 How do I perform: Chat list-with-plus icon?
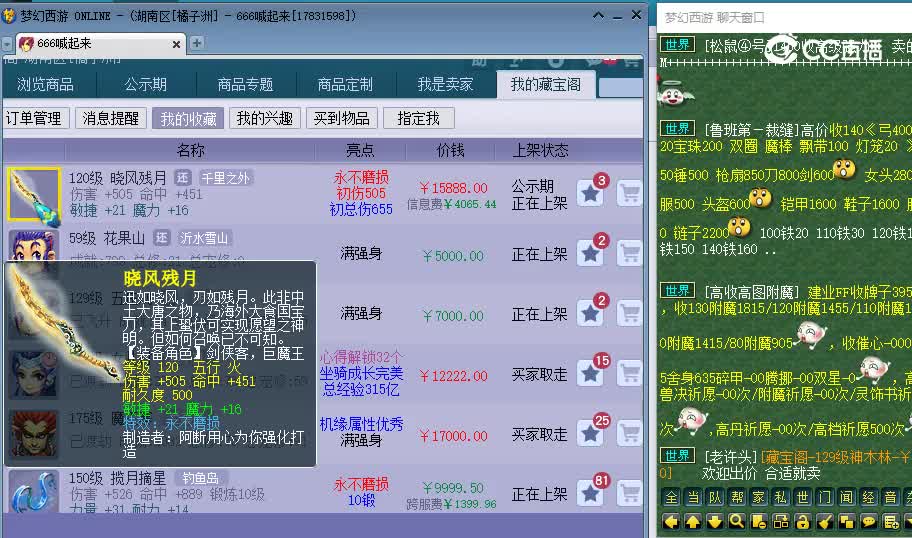[891, 522]
